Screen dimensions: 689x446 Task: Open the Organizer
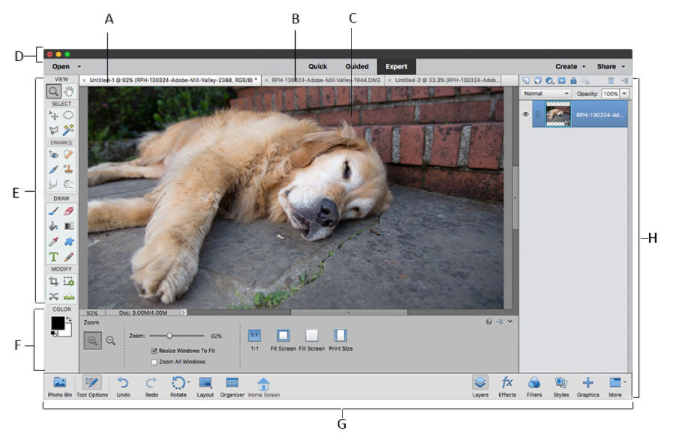[x=232, y=387]
